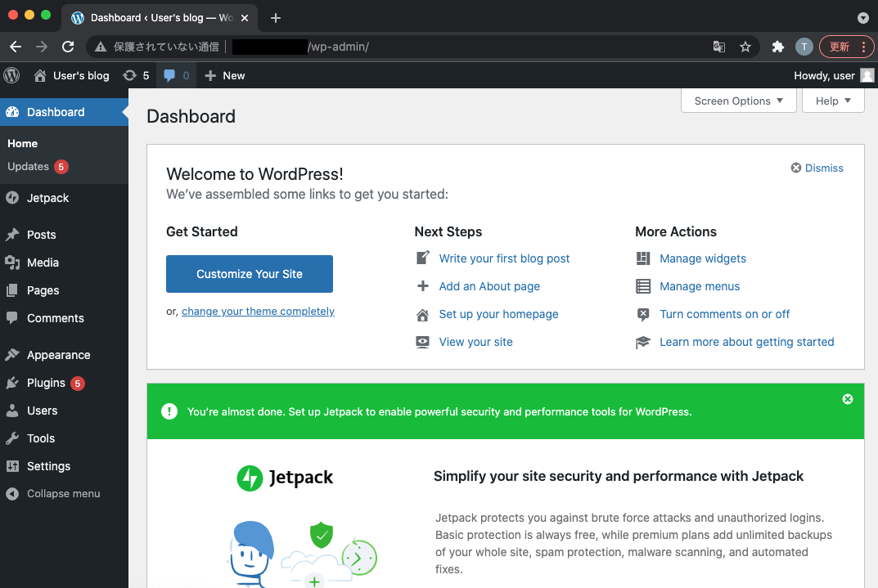The width and height of the screenshot is (878, 588).
Task: Click the Users person icon
Action: tap(12, 411)
